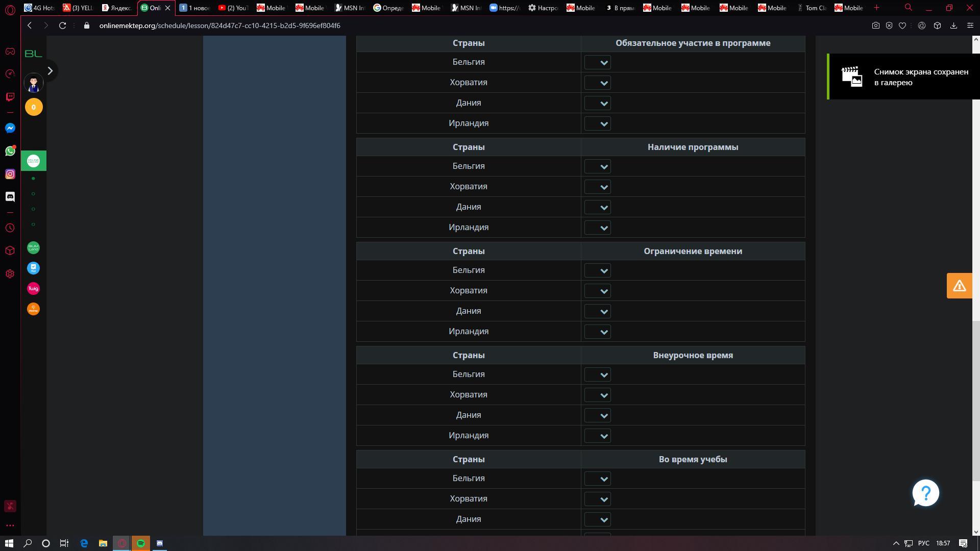Open WhatsApp sidebar icon

[10, 151]
